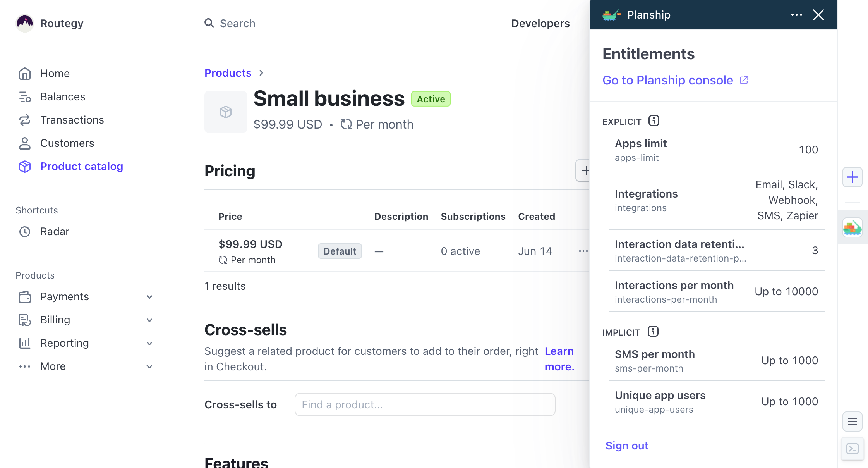Open the Developers menu
868x468 pixels.
pyautogui.click(x=540, y=23)
